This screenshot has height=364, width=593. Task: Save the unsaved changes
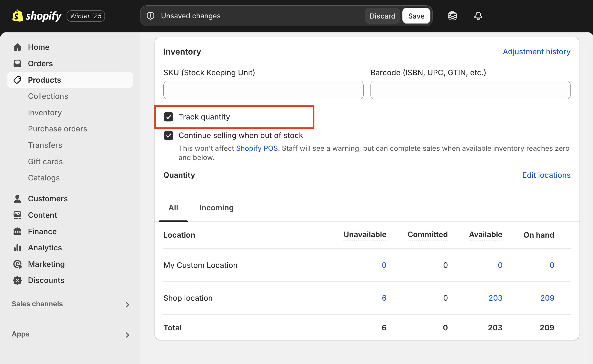click(416, 16)
